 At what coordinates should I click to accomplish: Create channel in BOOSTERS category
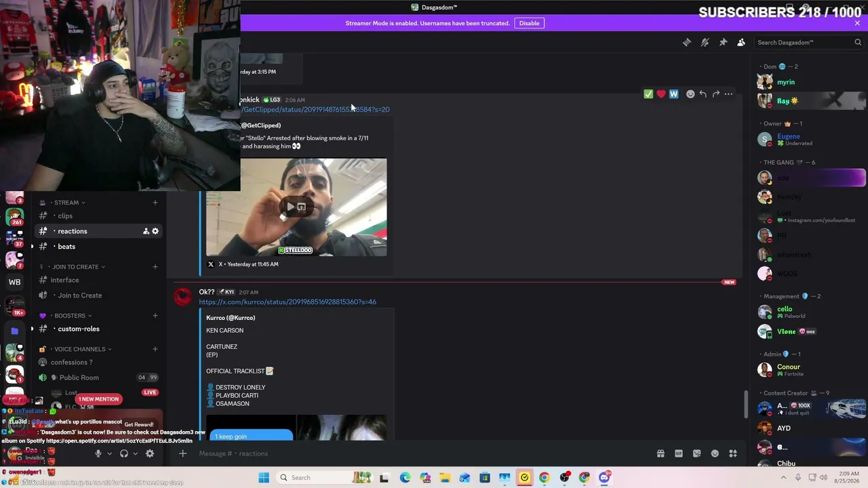point(155,315)
